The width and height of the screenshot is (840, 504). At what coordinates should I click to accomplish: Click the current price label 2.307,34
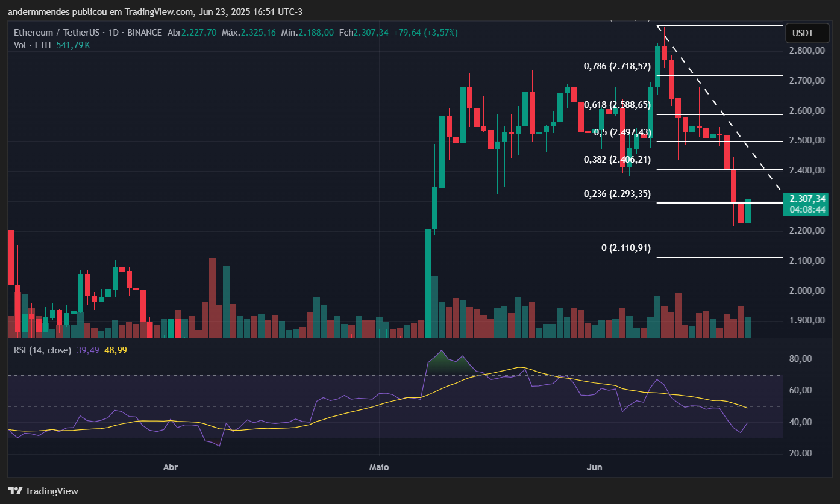click(808, 198)
